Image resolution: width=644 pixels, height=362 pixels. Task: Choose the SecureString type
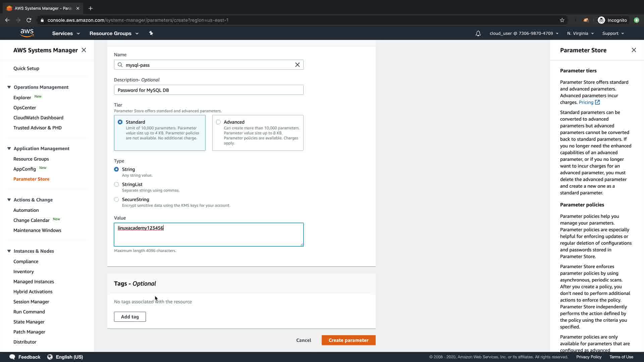[x=116, y=199]
